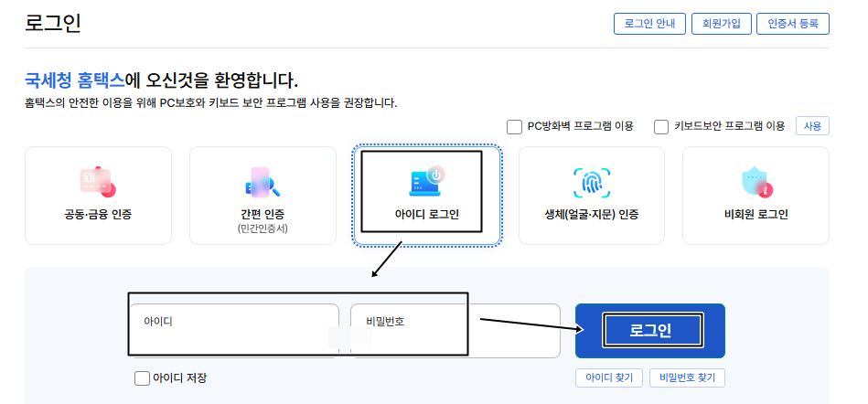Screen dimensions: 868x404
Task: Submit with the blue 로그인 button
Action: pos(650,331)
